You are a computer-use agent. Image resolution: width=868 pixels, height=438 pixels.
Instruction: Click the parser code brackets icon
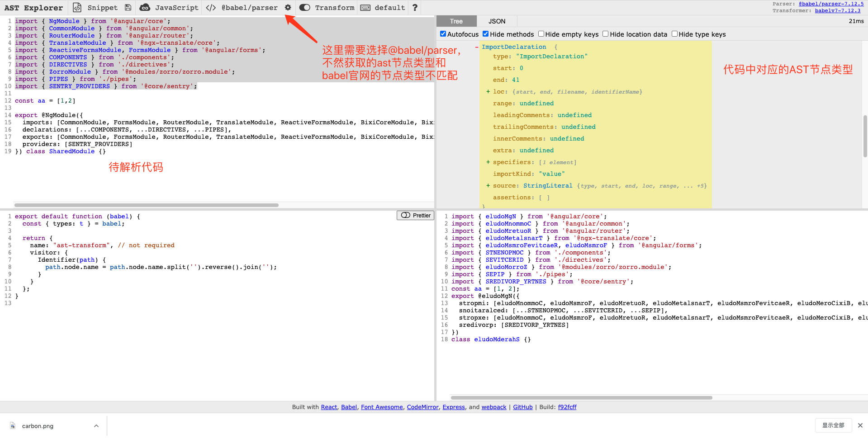click(x=211, y=7)
